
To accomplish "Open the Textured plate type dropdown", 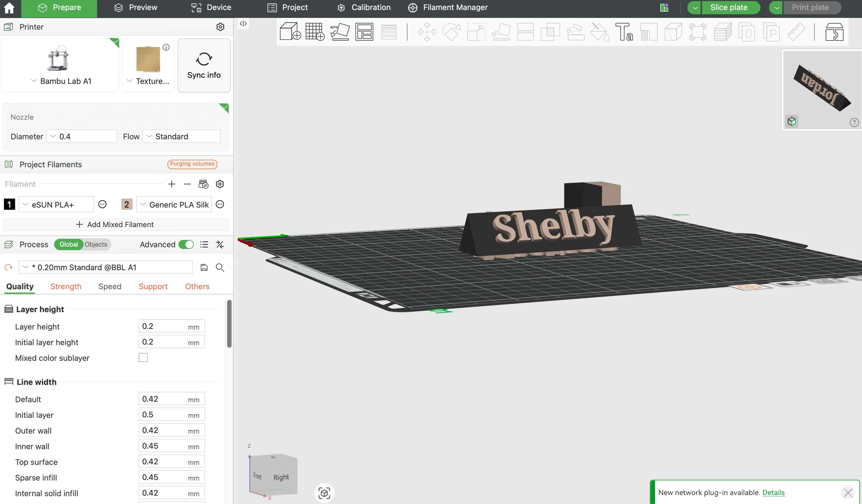I will click(148, 81).
